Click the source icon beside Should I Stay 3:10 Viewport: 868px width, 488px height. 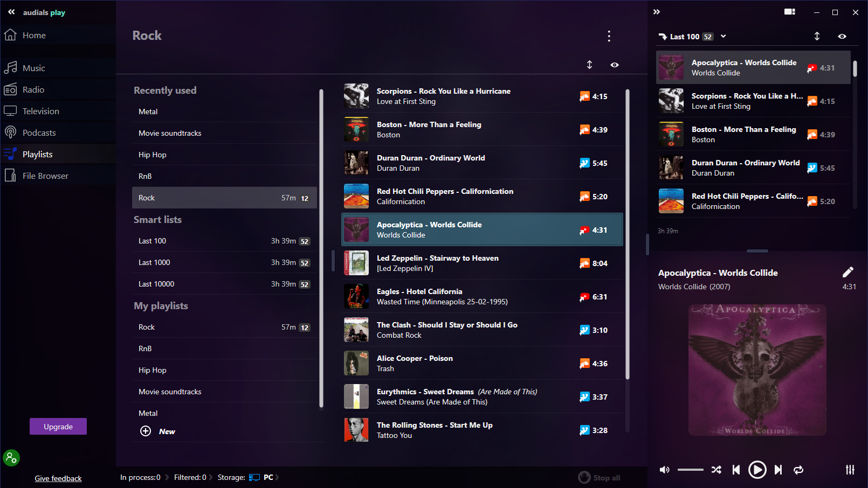click(x=584, y=330)
